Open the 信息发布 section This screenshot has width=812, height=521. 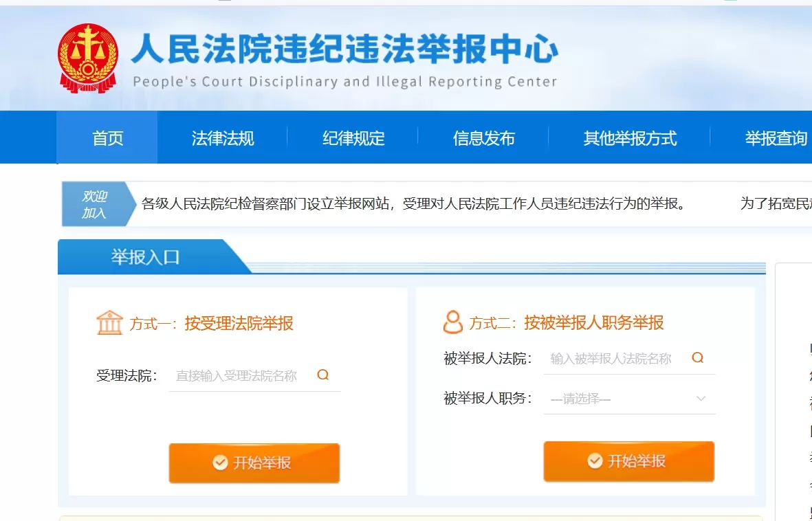484,137
